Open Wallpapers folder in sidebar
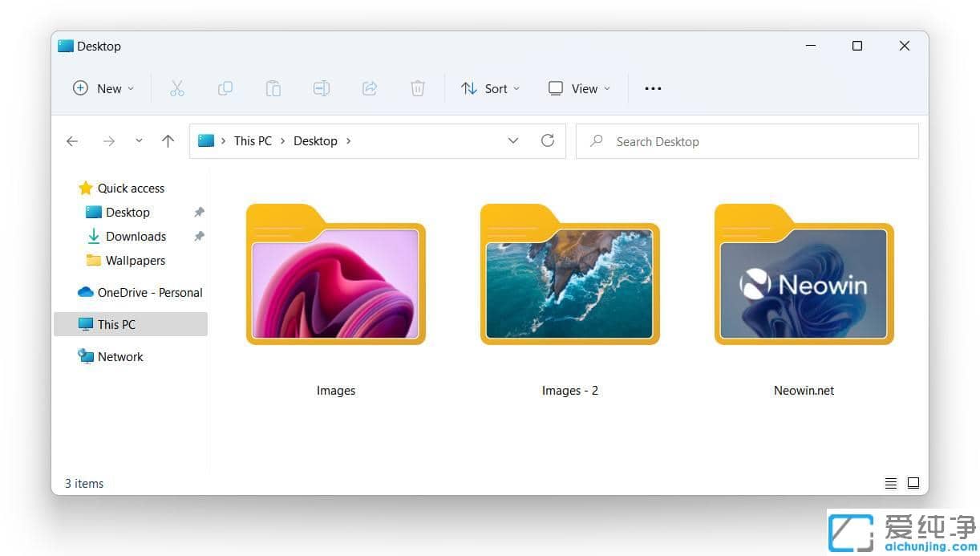980x556 pixels. tap(125, 260)
